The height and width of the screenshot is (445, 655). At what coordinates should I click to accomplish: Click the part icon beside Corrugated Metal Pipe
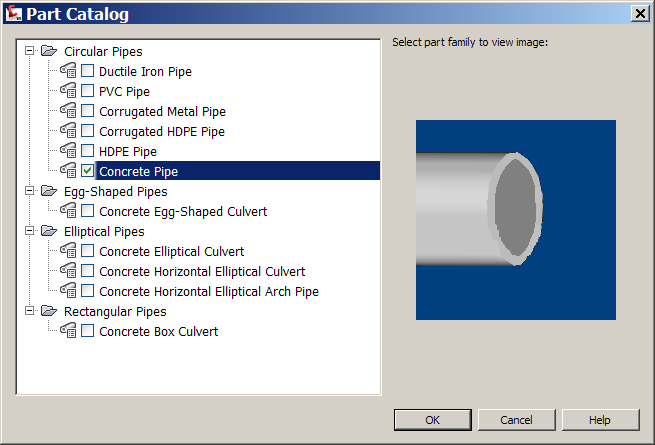[68, 111]
